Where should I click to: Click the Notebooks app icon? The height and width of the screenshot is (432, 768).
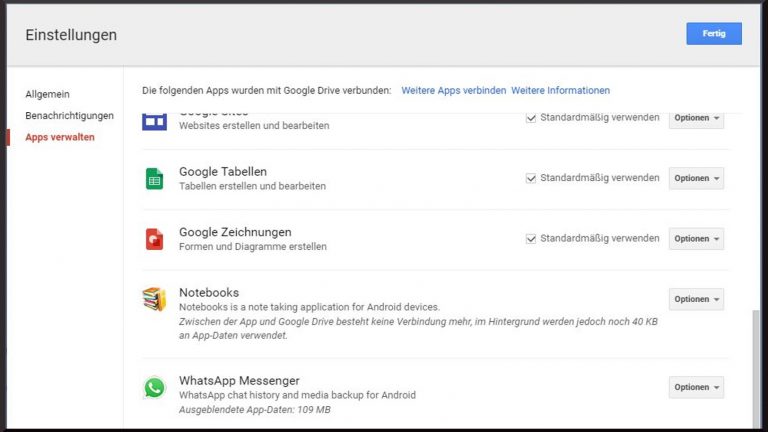154,299
